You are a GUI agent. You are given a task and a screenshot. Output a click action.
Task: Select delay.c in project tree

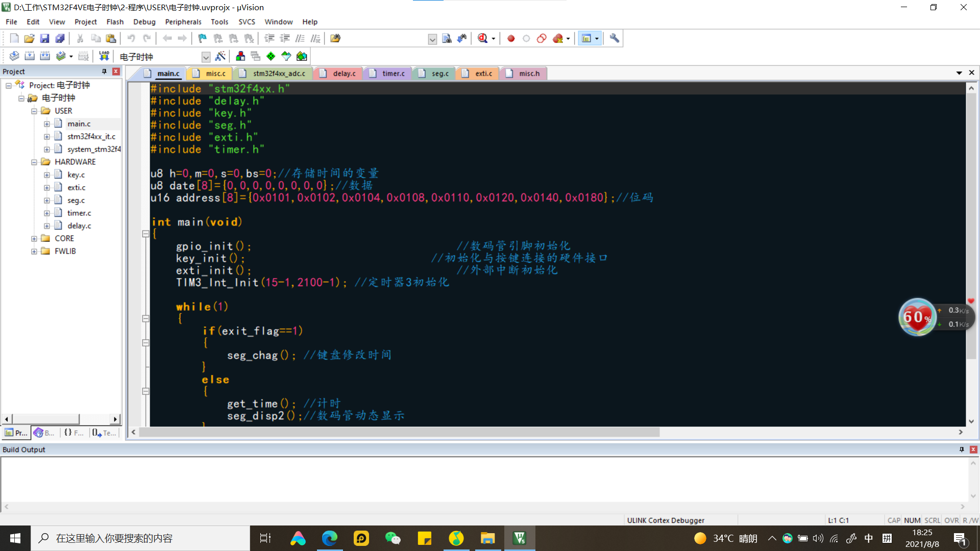79,226
